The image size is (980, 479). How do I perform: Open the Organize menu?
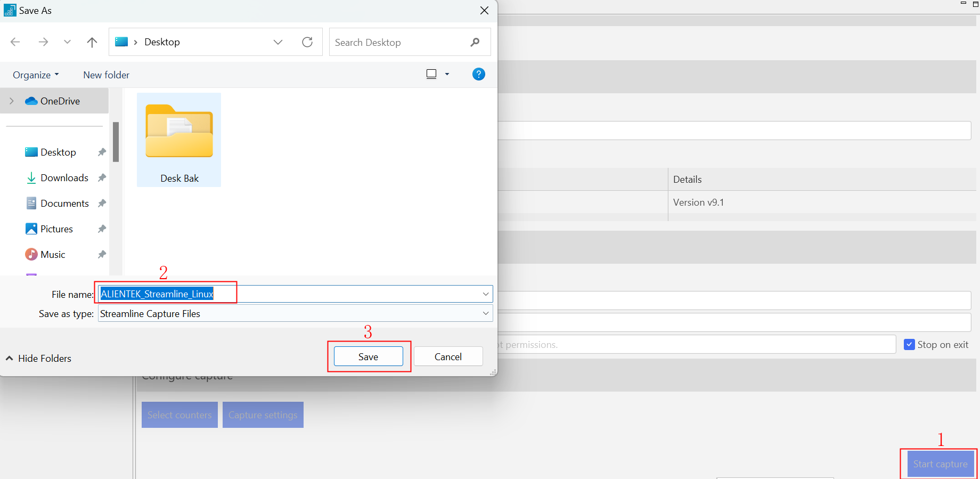point(36,75)
